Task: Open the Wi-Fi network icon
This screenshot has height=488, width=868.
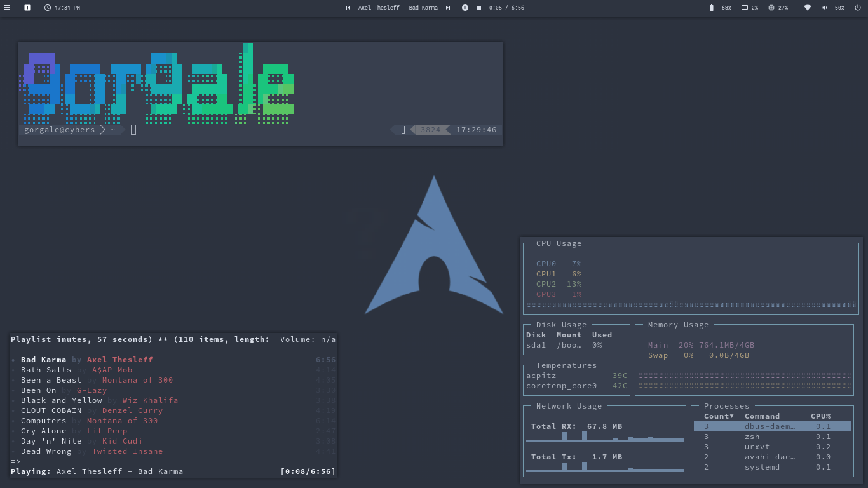Action: coord(808,8)
